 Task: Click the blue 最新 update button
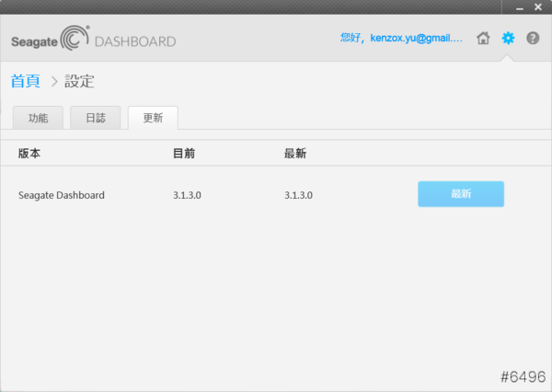tap(461, 194)
